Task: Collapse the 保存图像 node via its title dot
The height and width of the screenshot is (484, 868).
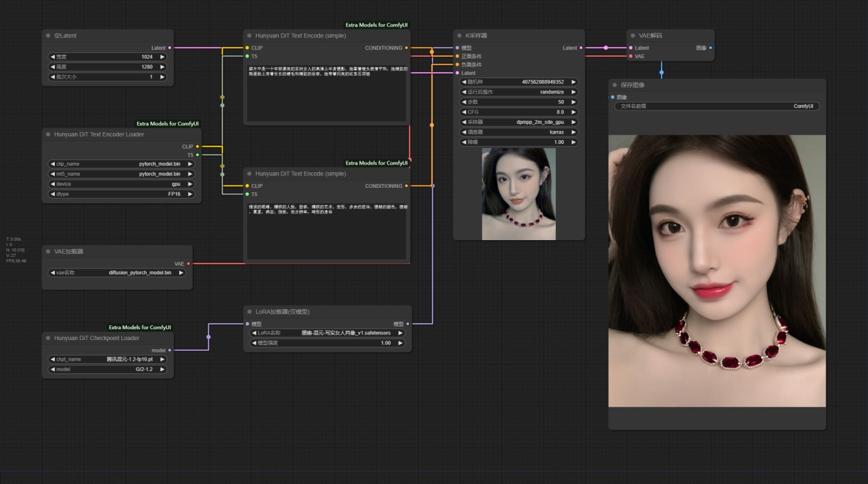Action: (615, 85)
